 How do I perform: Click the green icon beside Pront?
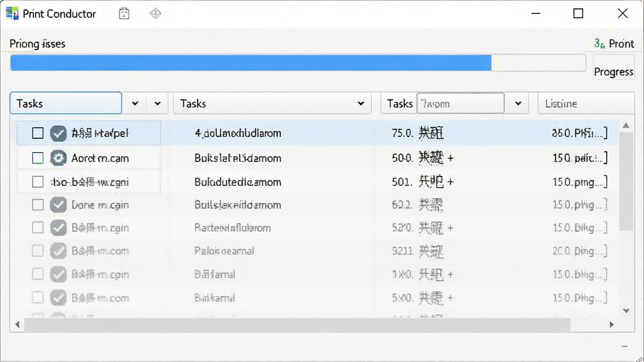pos(599,43)
